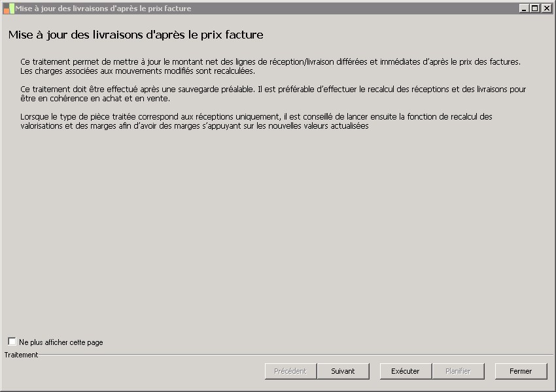The width and height of the screenshot is (556, 392).
Task: Click the line starting 'Les charges associées'
Action: [137, 71]
